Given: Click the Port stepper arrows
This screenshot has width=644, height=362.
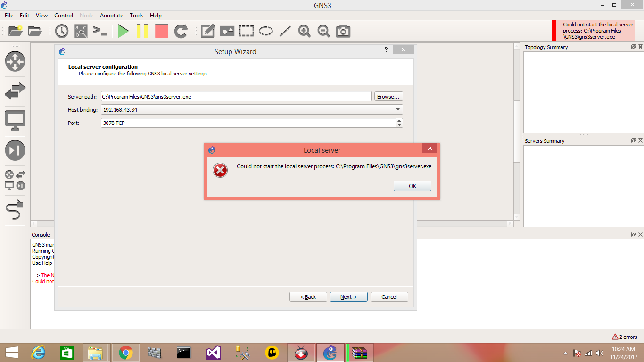Looking at the screenshot, I should pyautogui.click(x=400, y=123).
